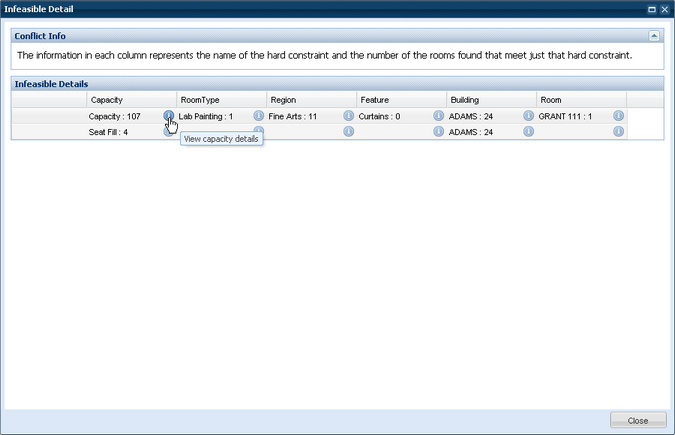Maximize the Infeasible Detail dialog
Image resolution: width=675 pixels, height=435 pixels.
(x=652, y=8)
